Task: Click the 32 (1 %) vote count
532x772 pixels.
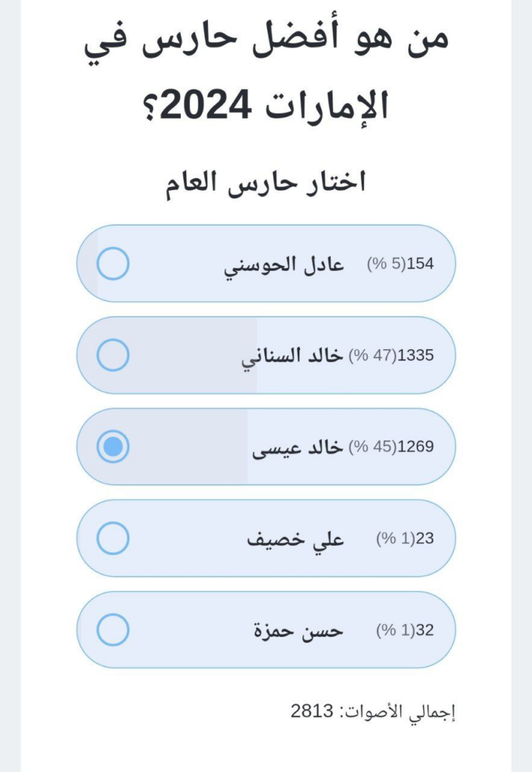Action: [405, 630]
